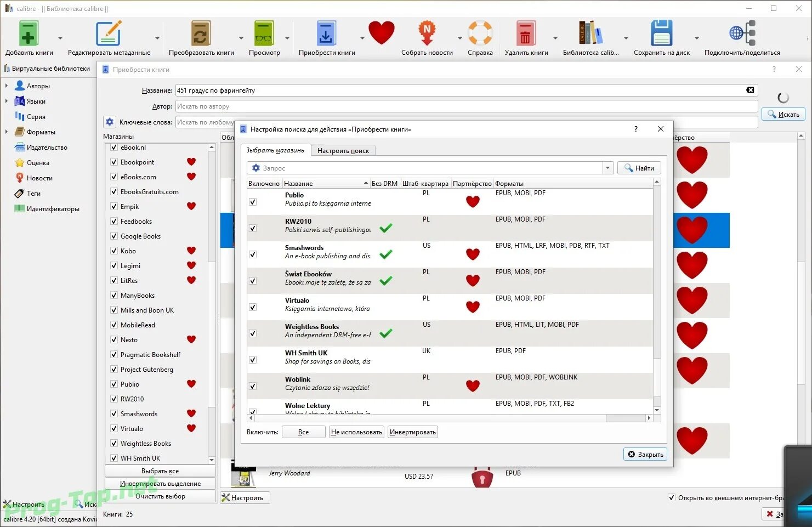Click the Все enable button
Viewport: 812px width, 527px height.
tap(304, 432)
